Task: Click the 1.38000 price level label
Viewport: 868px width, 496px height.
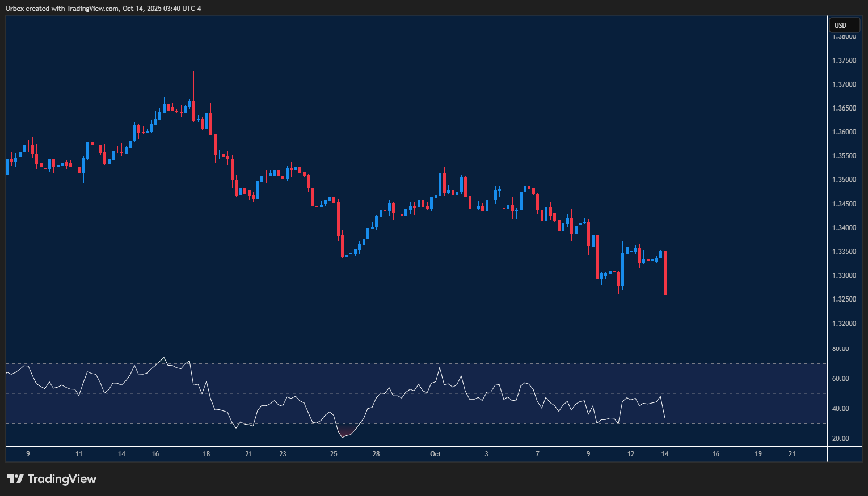Action: pyautogui.click(x=845, y=36)
